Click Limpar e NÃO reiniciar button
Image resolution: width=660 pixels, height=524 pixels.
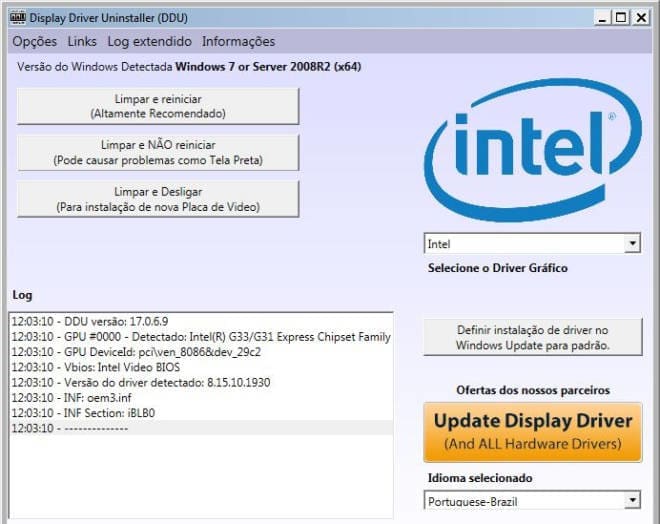click(158, 152)
